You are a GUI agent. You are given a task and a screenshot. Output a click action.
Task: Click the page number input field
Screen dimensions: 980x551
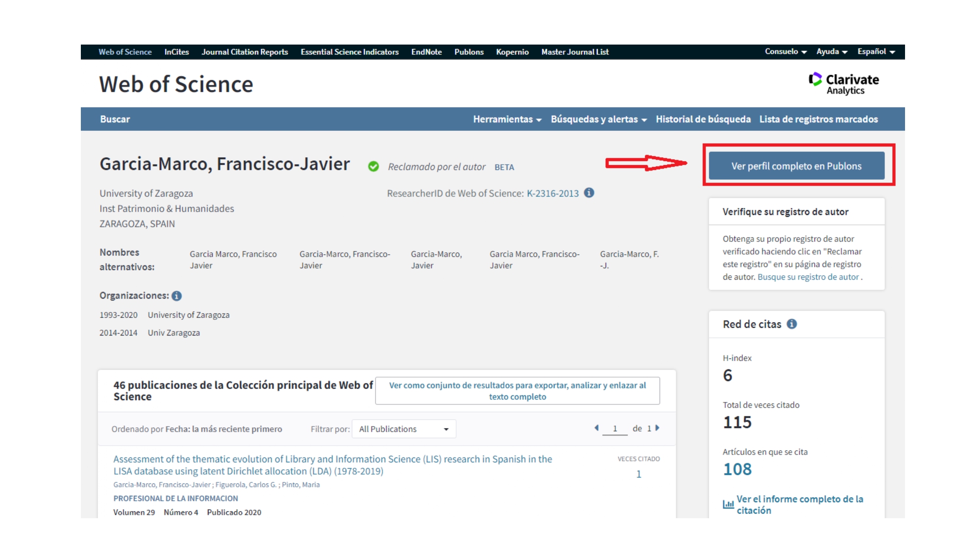click(x=614, y=429)
